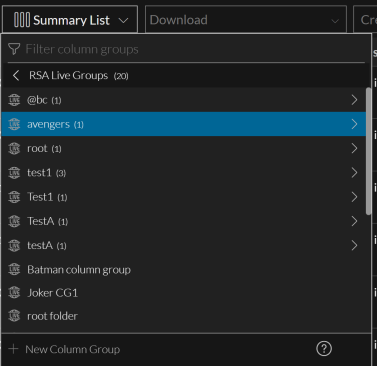Open the Summary List column group dropdown
This screenshot has height=366, width=377.
pyautogui.click(x=70, y=20)
